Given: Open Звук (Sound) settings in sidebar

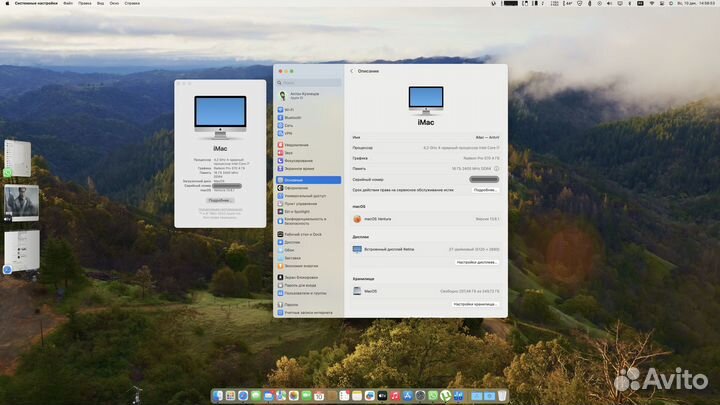Looking at the screenshot, I should [309, 153].
